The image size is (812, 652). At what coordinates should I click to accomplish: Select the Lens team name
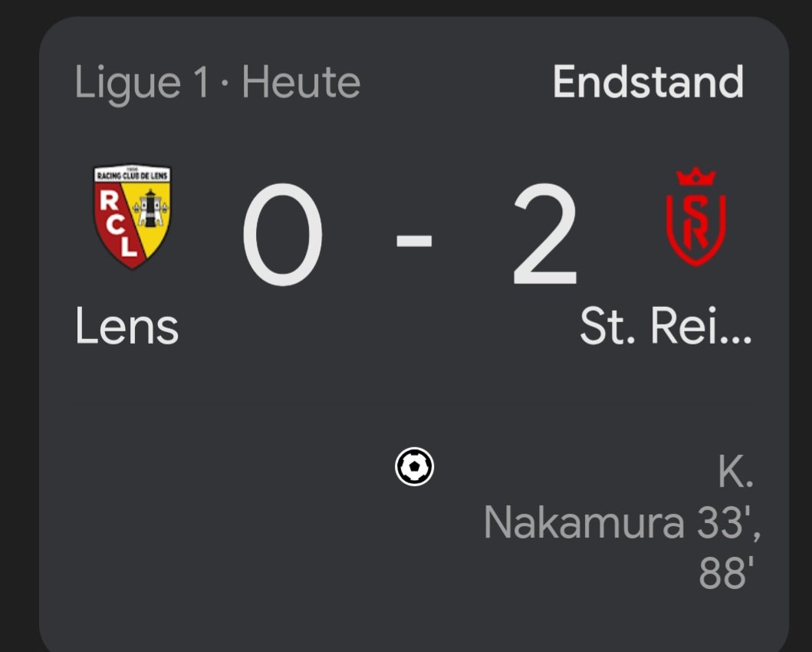pyautogui.click(x=127, y=326)
